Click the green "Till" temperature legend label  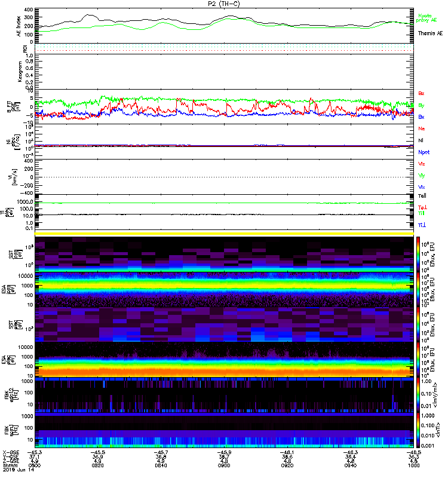[x=421, y=213]
